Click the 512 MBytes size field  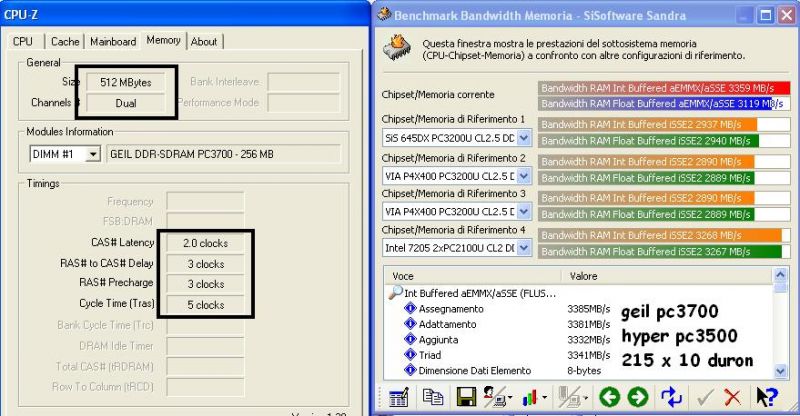coord(126,82)
